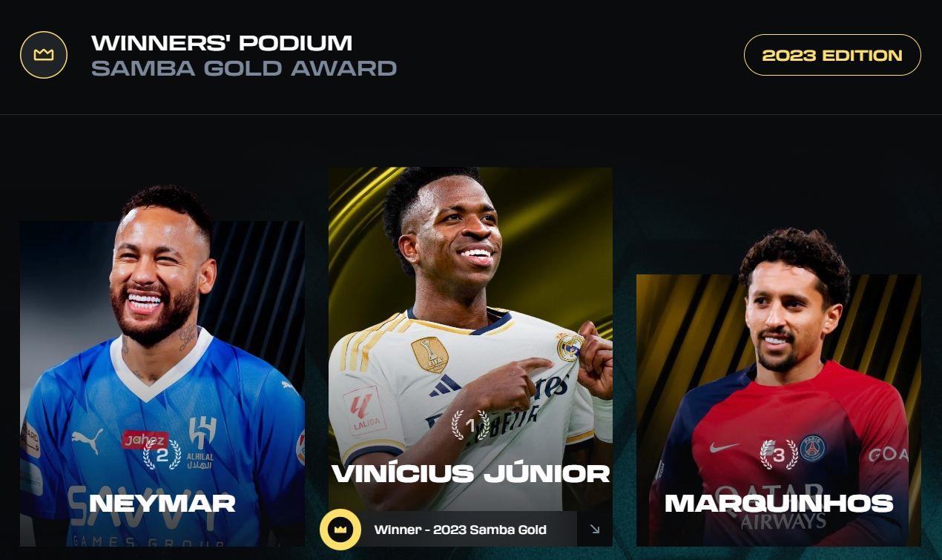Image resolution: width=942 pixels, height=560 pixels.
Task: Click the Winners' Podium heading
Action: coord(222,42)
